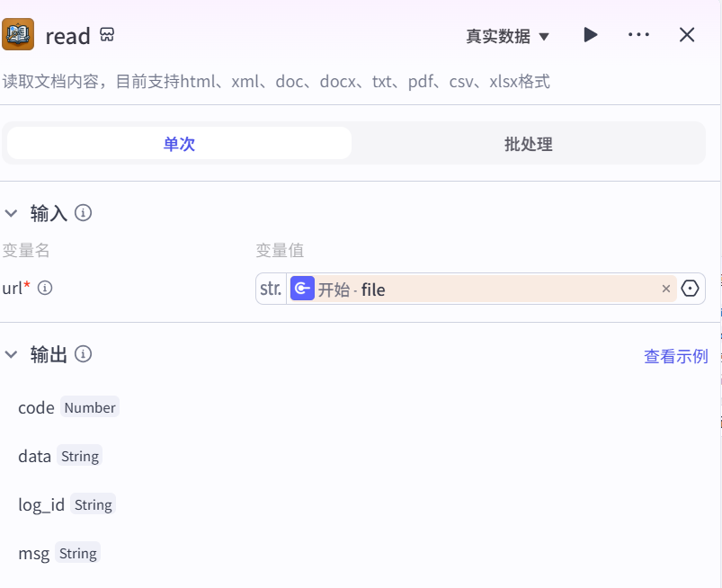
Task: Click the str. type selector for url
Action: (271, 289)
